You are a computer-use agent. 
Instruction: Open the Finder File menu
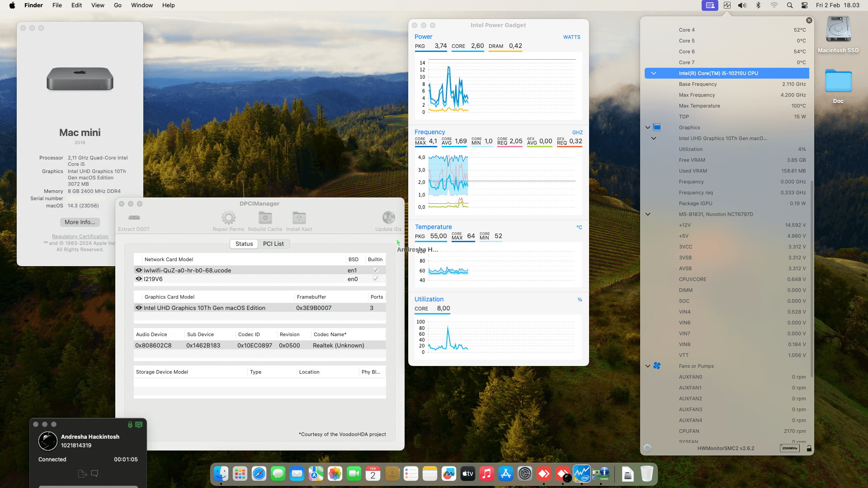point(57,5)
